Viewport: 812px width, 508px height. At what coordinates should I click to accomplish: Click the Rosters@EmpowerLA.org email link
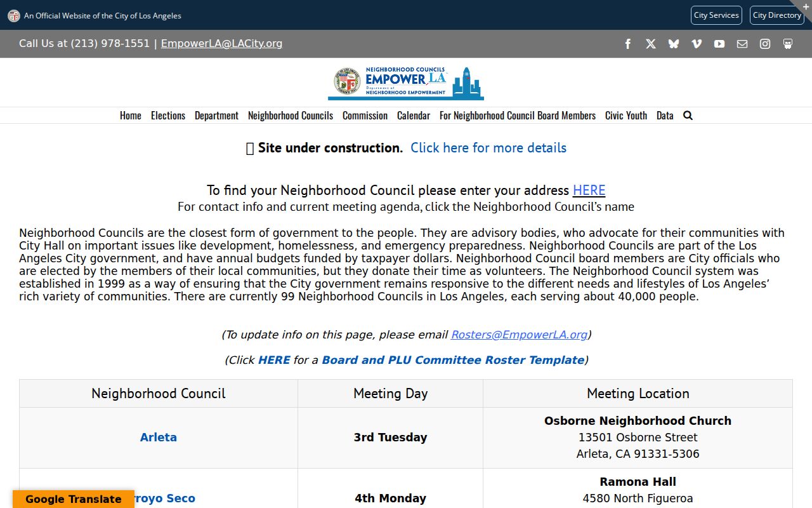519,335
